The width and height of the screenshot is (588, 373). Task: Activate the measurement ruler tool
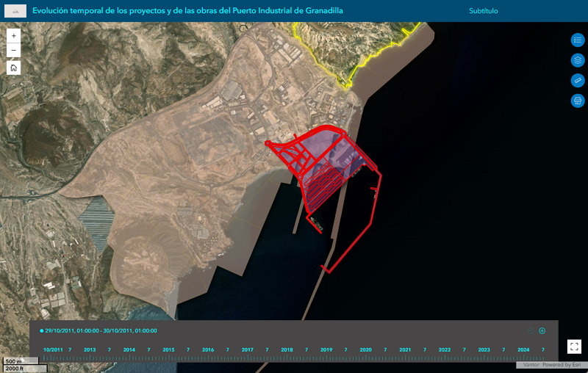click(x=578, y=81)
